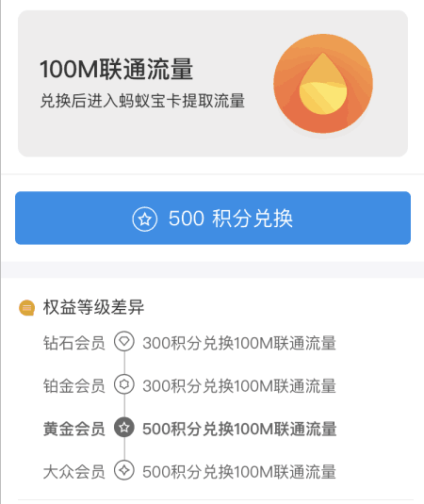Select the gold member star icon
This screenshot has height=504, width=424.
pos(124,427)
